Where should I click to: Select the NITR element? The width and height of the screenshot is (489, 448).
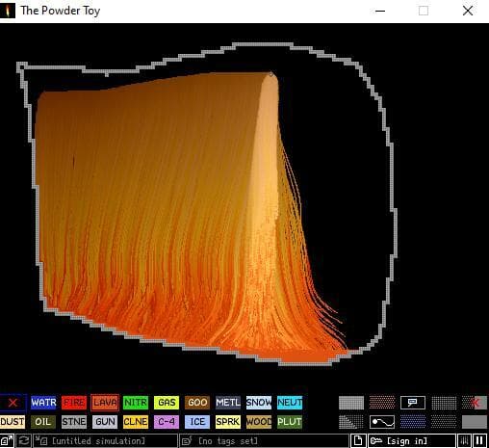coord(136,403)
